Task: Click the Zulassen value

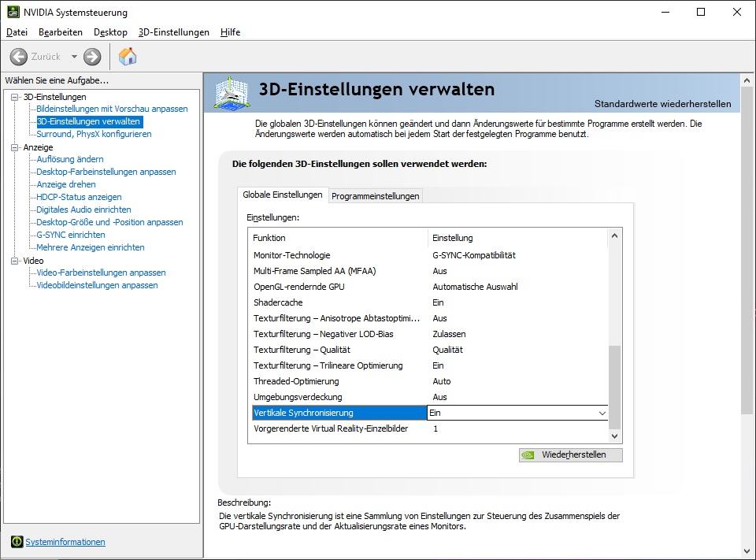Action: tap(449, 334)
